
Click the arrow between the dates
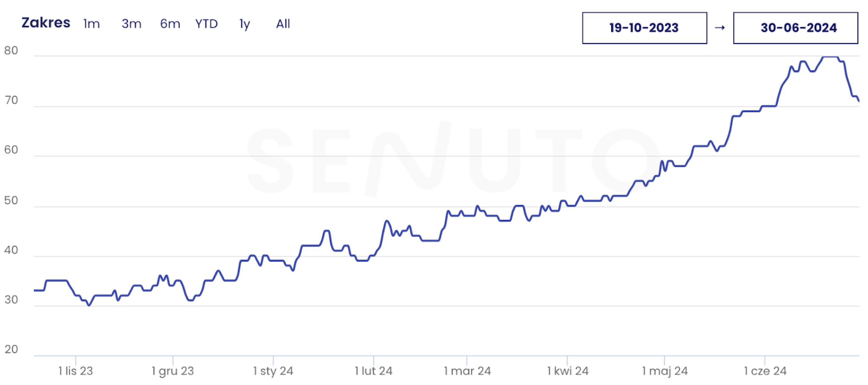[x=720, y=28]
